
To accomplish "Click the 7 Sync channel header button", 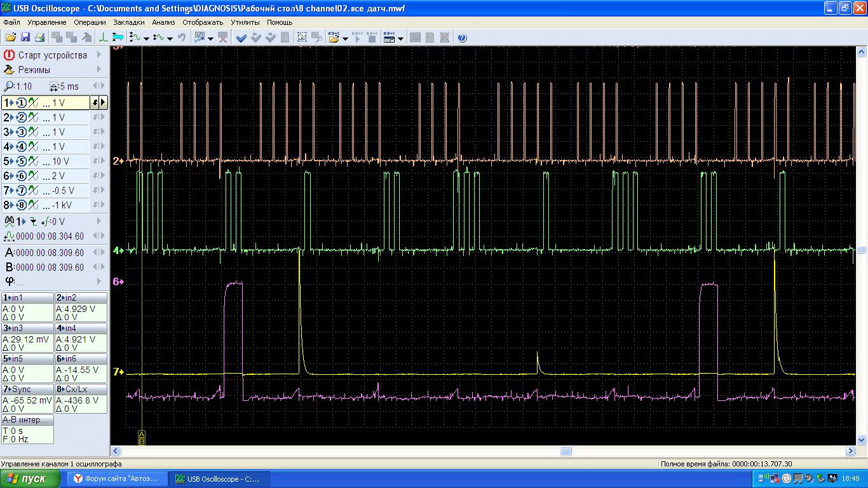I will (27, 389).
